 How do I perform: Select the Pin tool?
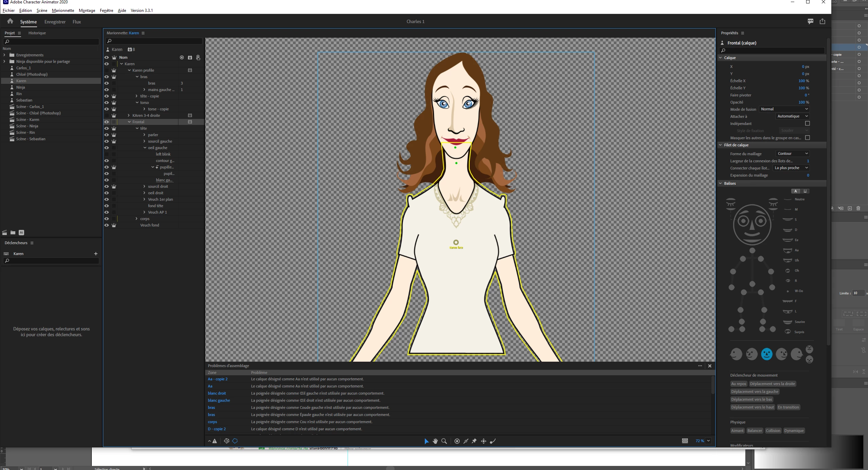coord(474,441)
